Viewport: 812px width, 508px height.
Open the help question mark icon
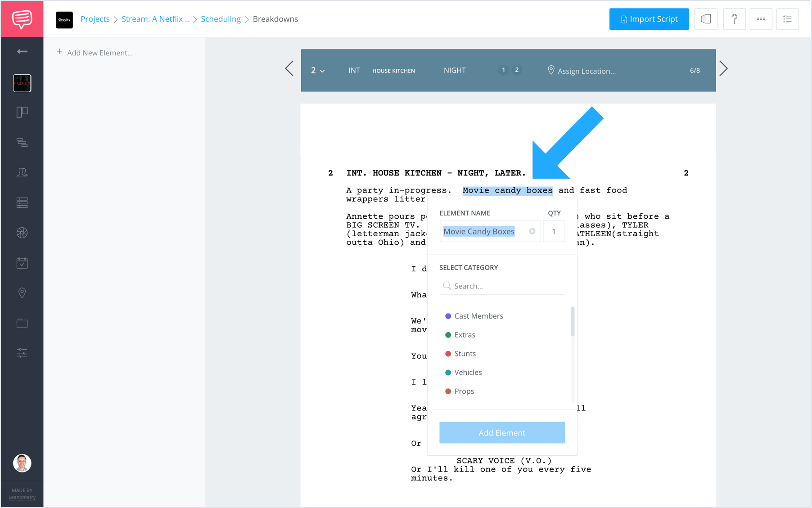coord(734,19)
